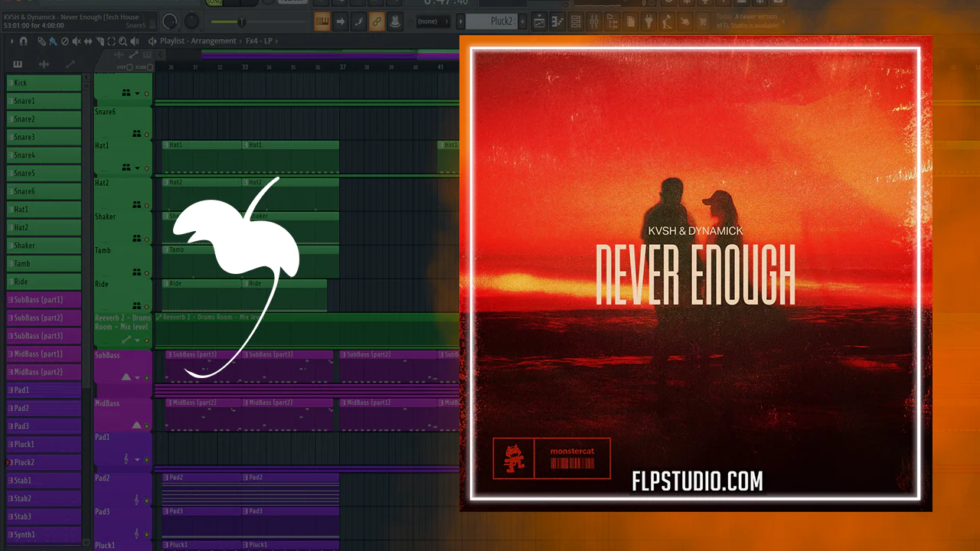Mute the Hat1 track via its LED
The width and height of the screenshot is (980, 551).
pos(146,168)
